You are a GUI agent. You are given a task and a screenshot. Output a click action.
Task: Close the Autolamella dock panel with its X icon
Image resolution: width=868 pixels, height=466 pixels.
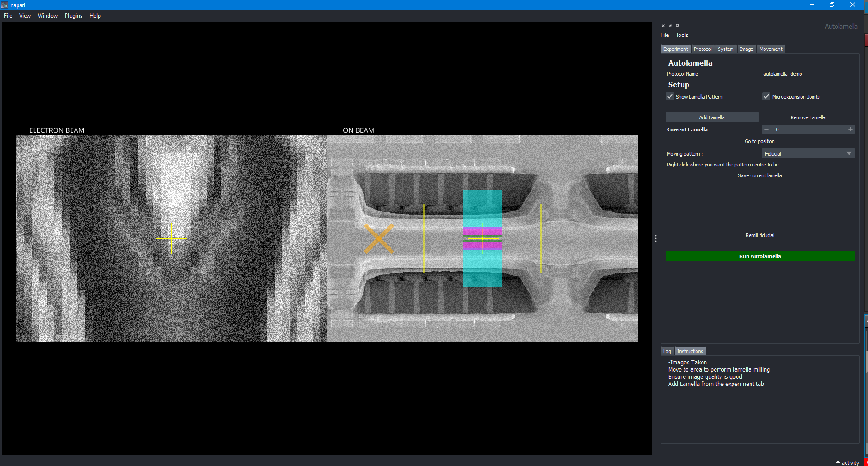tap(663, 26)
